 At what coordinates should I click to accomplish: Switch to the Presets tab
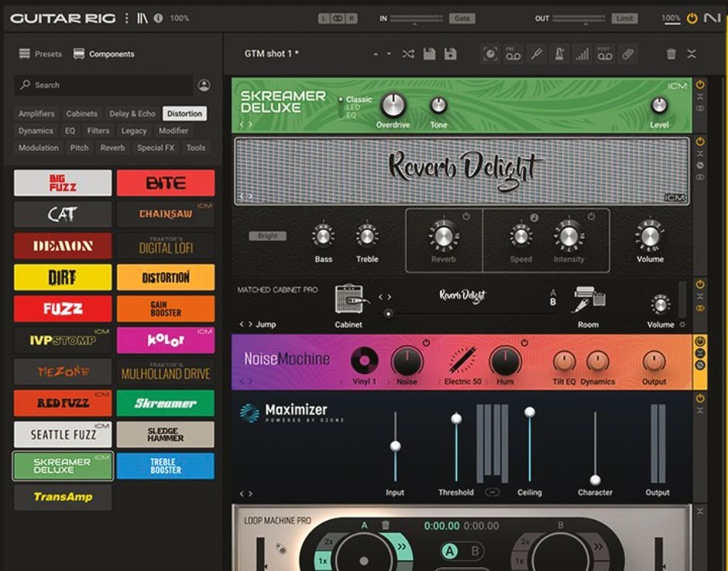coord(40,54)
